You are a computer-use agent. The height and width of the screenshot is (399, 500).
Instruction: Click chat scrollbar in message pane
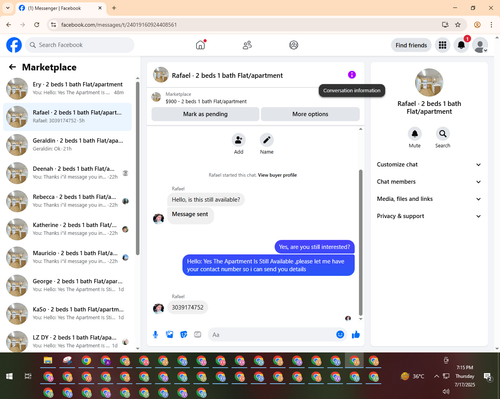[360, 242]
